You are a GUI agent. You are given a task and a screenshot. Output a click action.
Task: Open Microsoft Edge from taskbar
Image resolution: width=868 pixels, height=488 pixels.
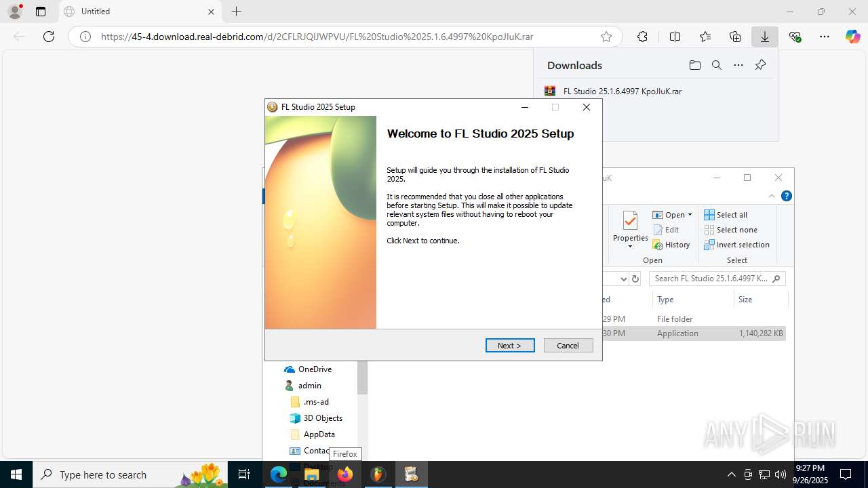coord(279,474)
